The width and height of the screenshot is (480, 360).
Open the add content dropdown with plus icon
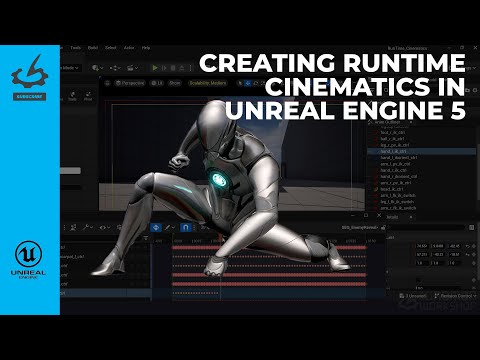97,68
